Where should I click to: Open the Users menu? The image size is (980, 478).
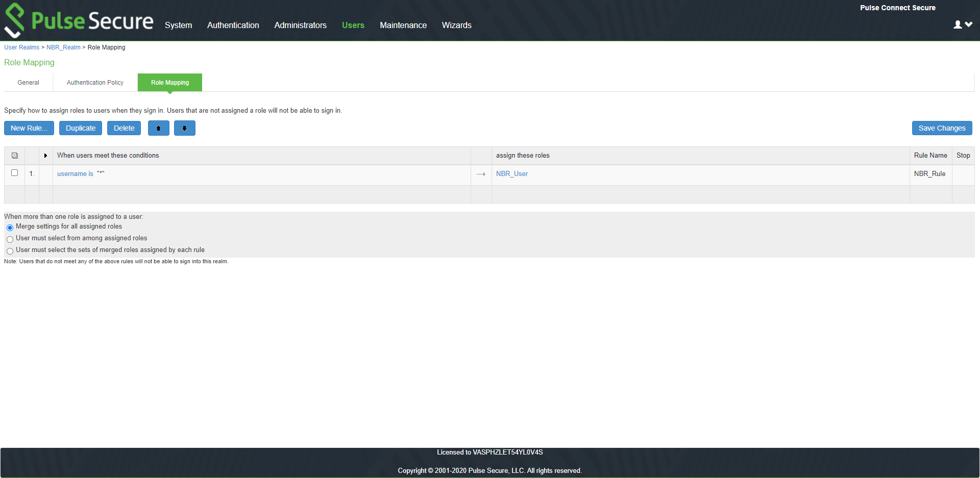[x=353, y=25]
